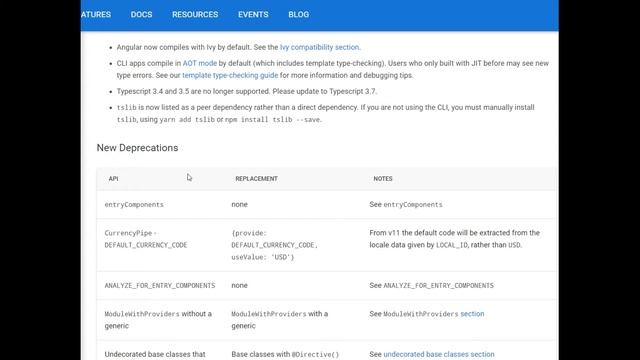Click the New Deprecations heading

point(137,148)
